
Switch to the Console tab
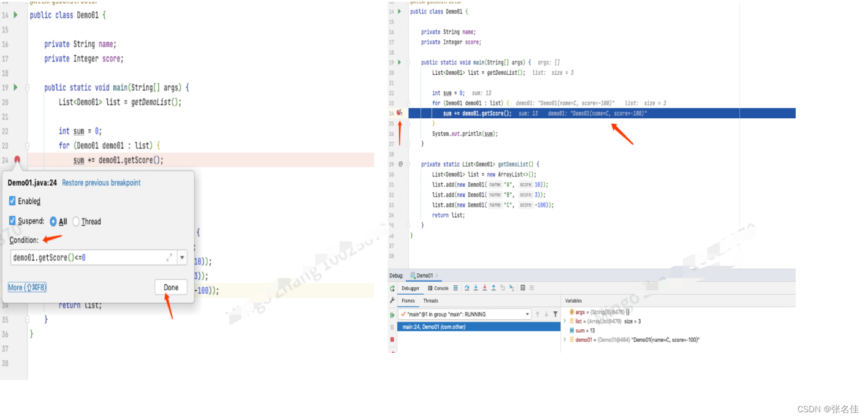pos(438,288)
